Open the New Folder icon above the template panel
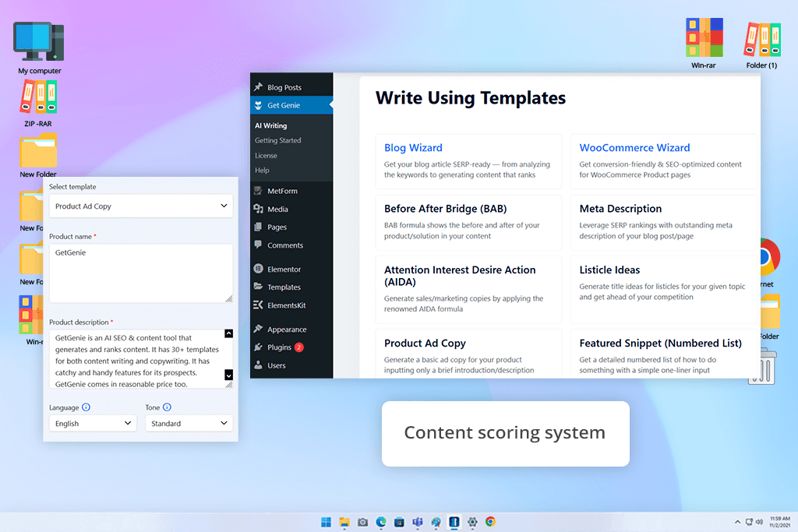 38,150
